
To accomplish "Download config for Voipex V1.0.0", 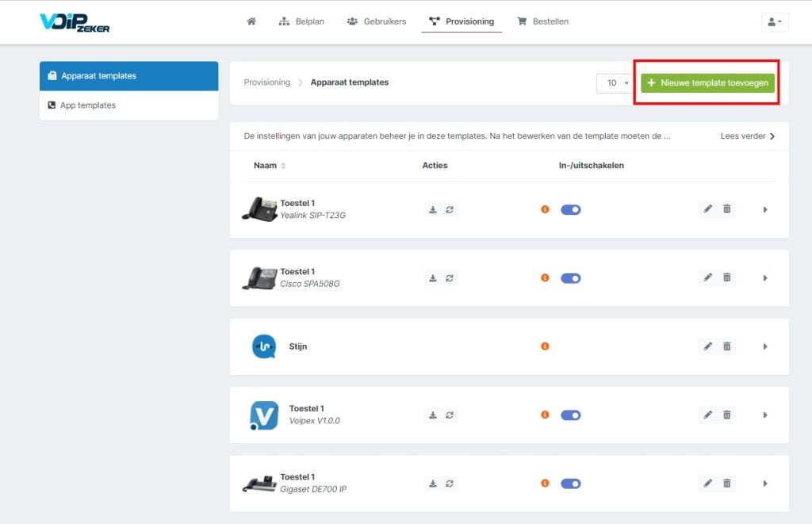I will click(433, 415).
